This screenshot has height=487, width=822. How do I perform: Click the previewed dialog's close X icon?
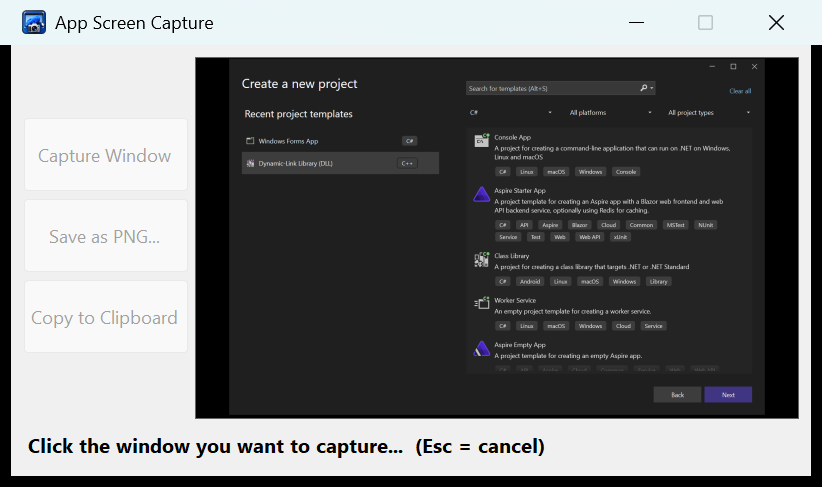[754, 67]
